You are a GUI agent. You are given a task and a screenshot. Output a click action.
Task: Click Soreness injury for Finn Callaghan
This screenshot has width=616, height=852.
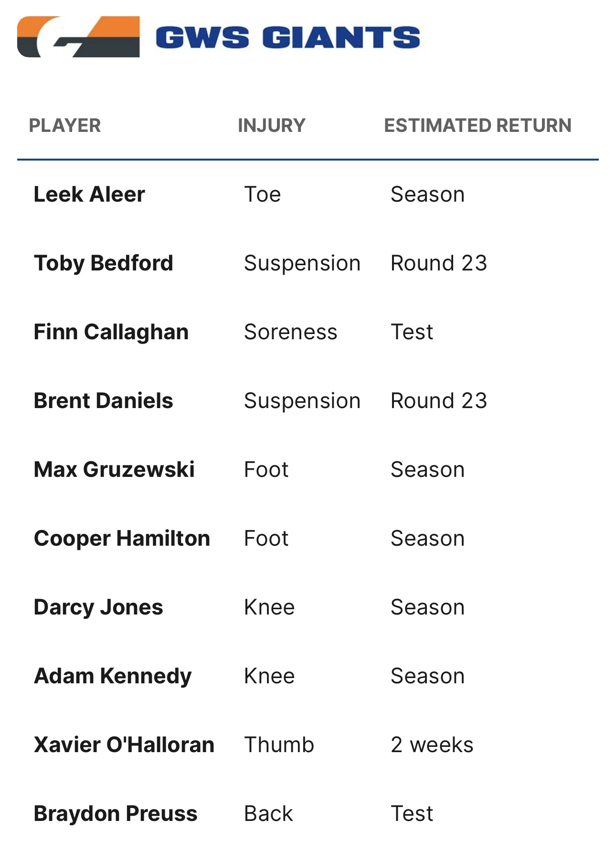[291, 332]
